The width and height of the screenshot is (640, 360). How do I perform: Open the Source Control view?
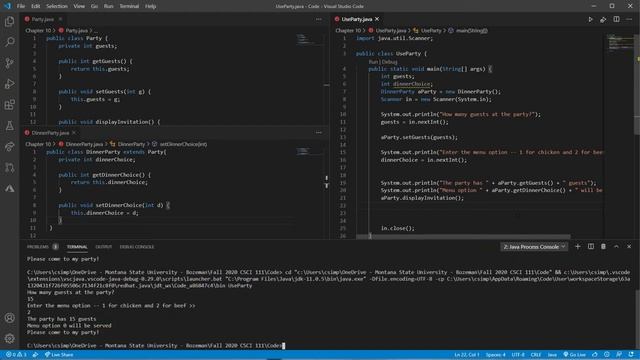(9, 63)
